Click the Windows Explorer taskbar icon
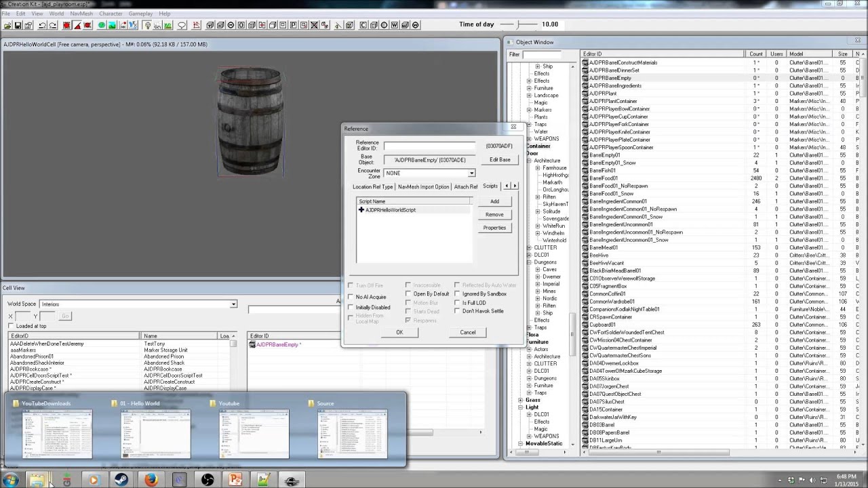This screenshot has width=868, height=488. point(37,481)
